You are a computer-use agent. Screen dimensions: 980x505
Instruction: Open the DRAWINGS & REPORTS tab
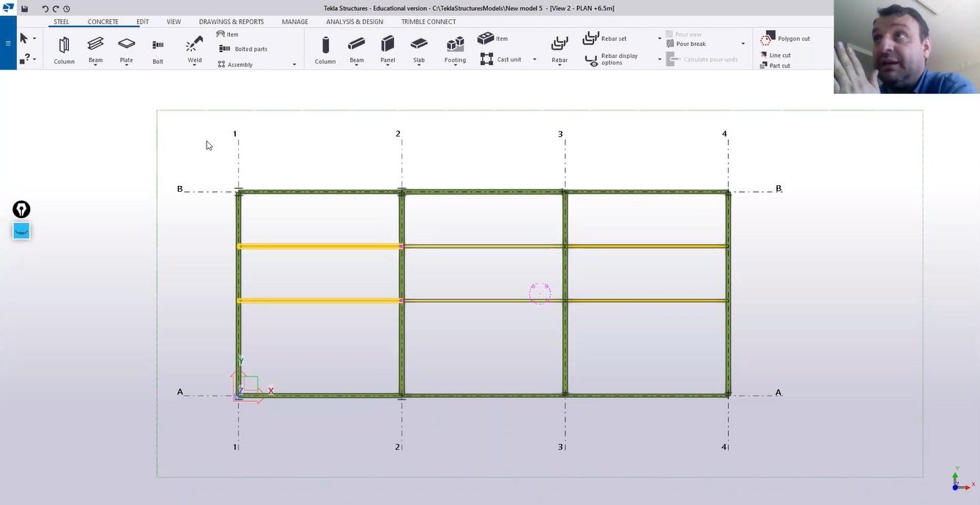click(x=231, y=21)
